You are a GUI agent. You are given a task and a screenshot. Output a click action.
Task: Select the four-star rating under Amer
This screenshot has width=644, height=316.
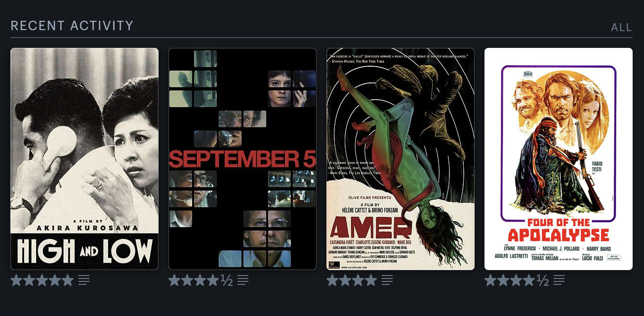352,280
